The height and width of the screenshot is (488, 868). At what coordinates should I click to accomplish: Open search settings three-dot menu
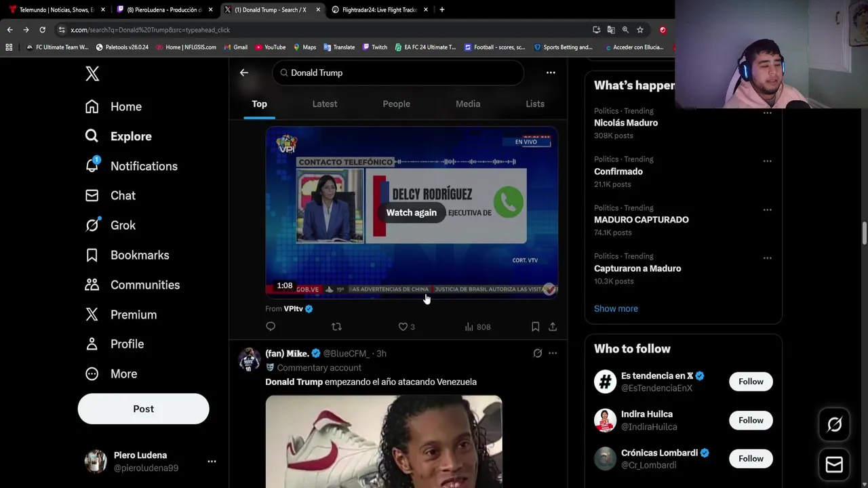[551, 73]
